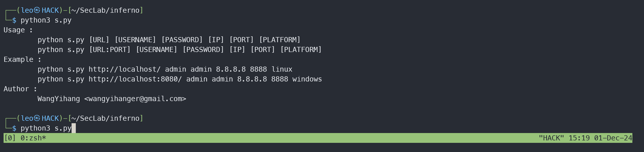Select the 0:zsh* window in tmux status bar
The width and height of the screenshot is (644, 152).
point(33,138)
